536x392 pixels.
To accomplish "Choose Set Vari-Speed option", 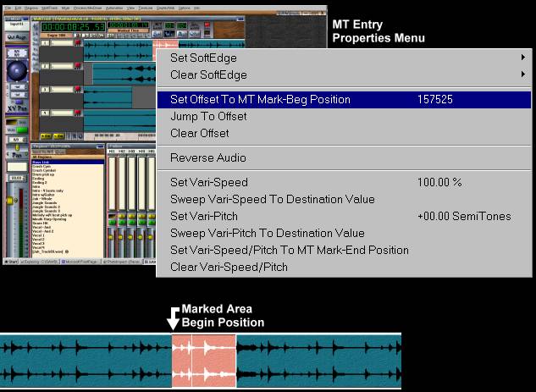I will click(209, 183).
